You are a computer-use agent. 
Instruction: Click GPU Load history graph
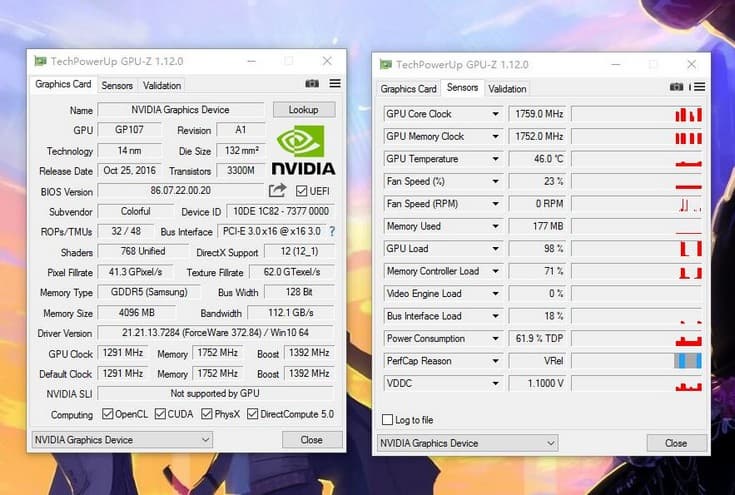(637, 249)
